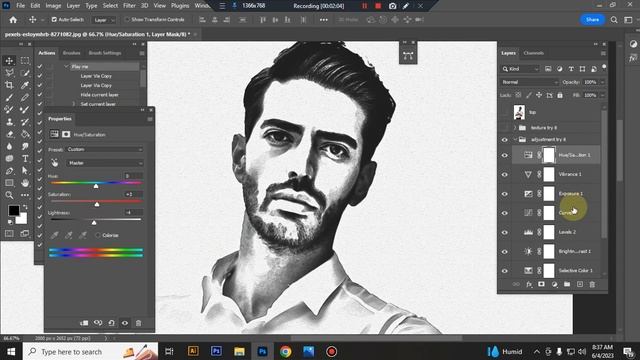
Task: Select the Crop tool
Action: pyautogui.click(x=9, y=85)
